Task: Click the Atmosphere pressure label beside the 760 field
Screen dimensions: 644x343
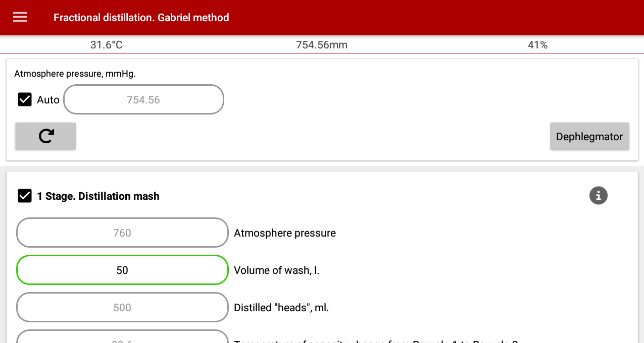Action: point(285,233)
